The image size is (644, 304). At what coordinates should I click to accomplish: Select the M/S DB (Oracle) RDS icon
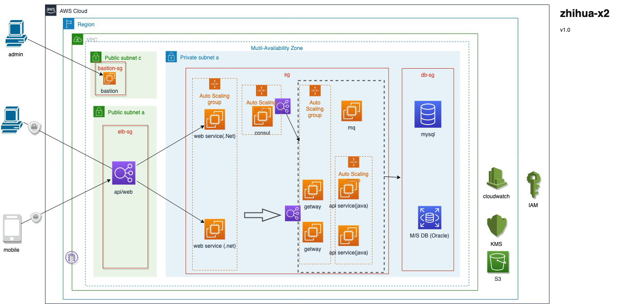(x=429, y=217)
